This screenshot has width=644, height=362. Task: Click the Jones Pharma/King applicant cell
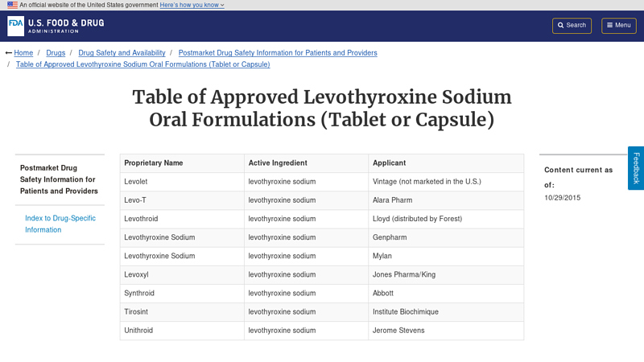446,274
